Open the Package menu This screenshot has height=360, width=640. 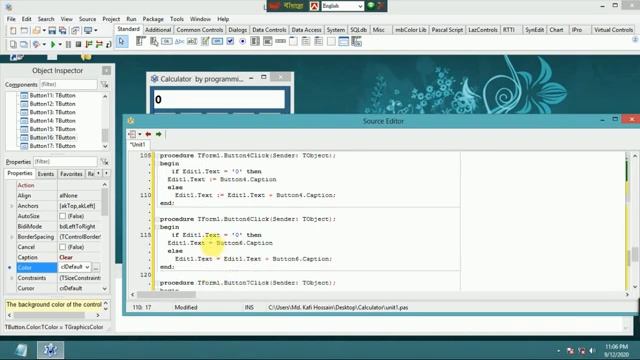[x=153, y=19]
